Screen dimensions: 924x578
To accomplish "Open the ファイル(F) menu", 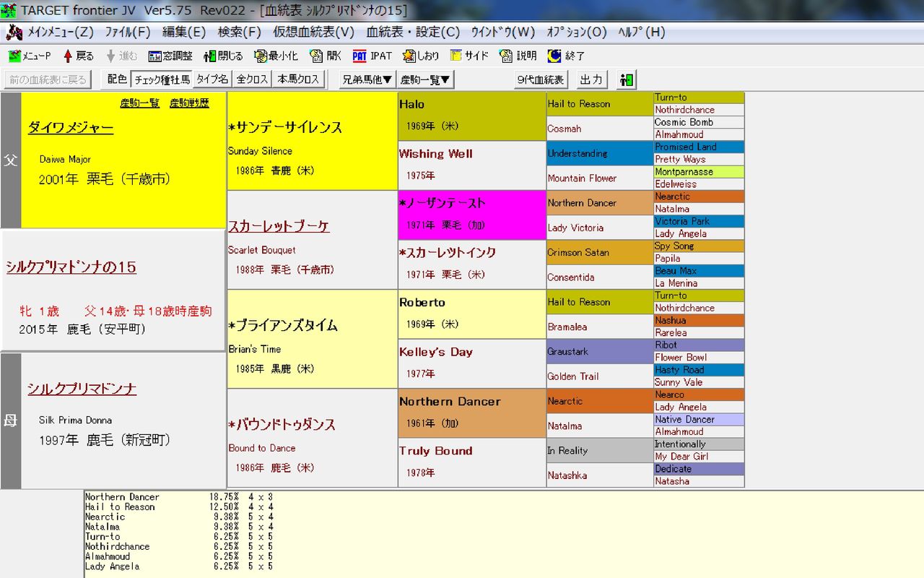I will coord(128,32).
